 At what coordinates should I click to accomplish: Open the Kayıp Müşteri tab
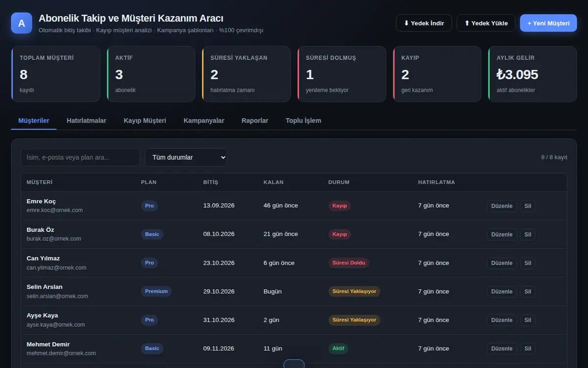(145, 121)
